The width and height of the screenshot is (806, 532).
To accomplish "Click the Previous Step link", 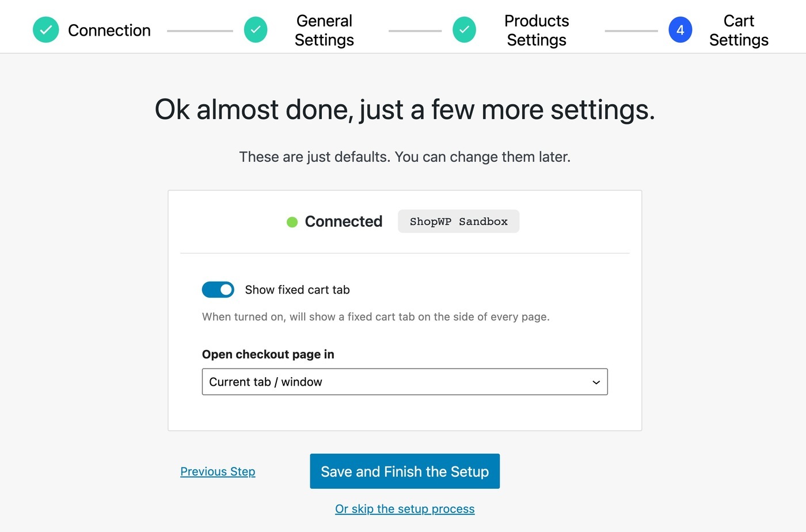I will [218, 472].
